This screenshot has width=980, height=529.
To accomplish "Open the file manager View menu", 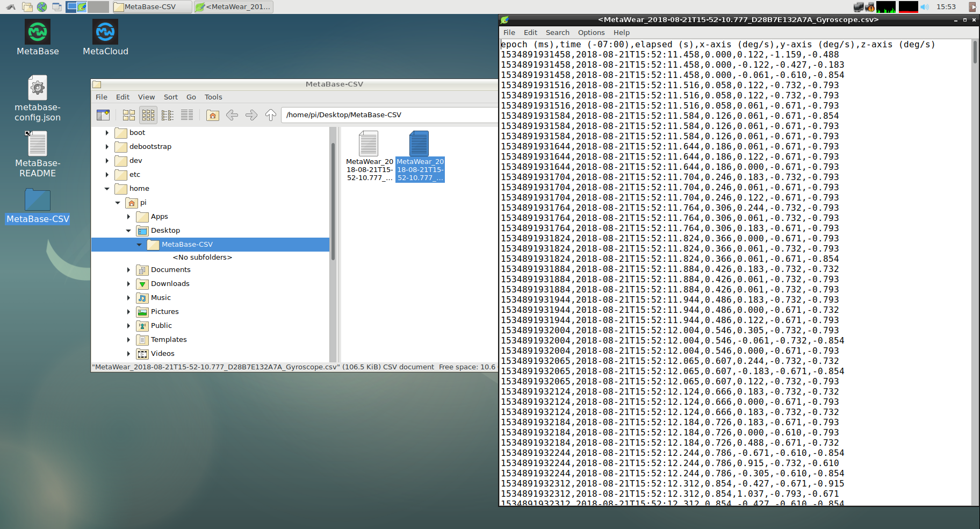I will 147,97.
